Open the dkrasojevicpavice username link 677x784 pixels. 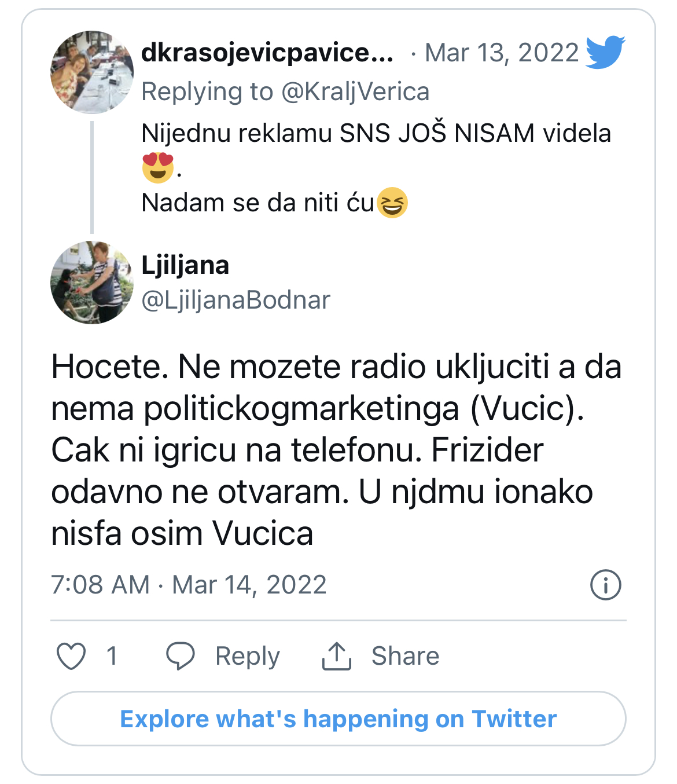(x=267, y=53)
